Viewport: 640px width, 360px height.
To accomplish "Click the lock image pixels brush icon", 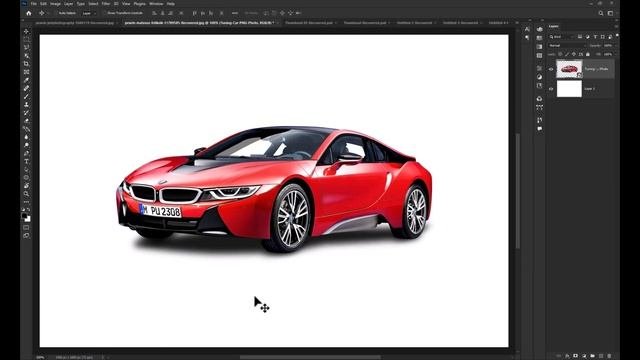I will tap(567, 54).
